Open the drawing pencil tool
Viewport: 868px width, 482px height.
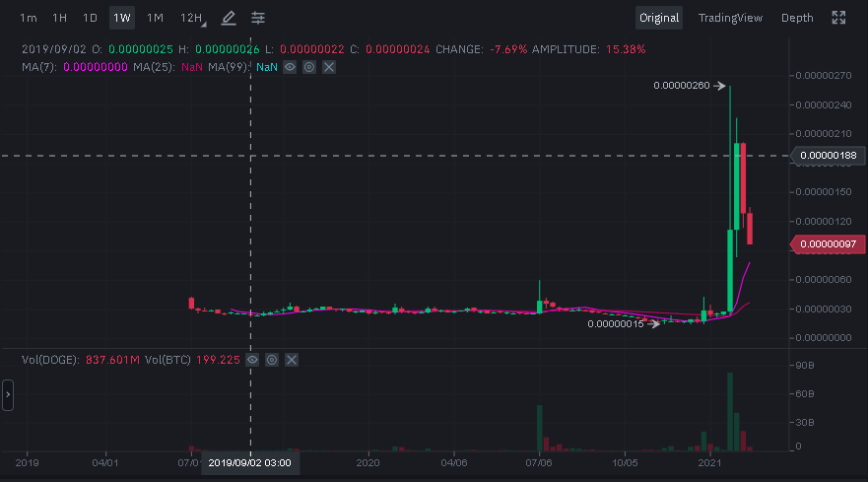[229, 18]
